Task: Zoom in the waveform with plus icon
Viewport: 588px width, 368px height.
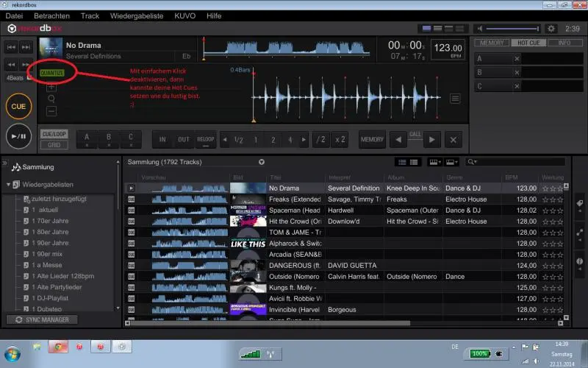Action: point(51,87)
